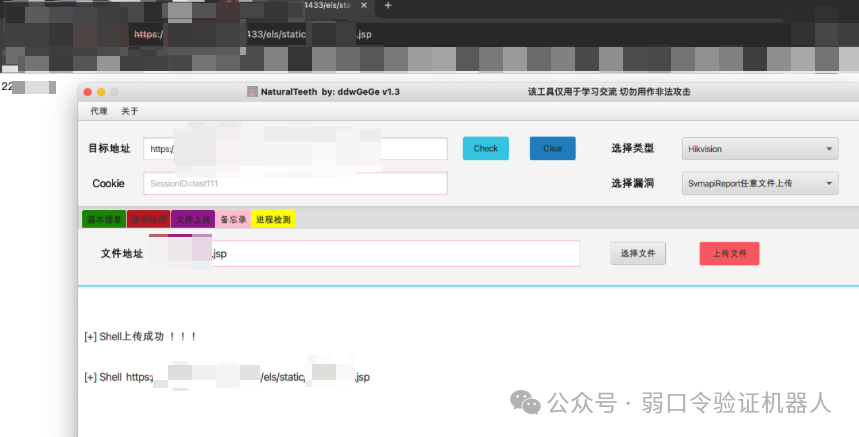Select the Shell上传成功 output line
This screenshot has width=859, height=437.
click(x=141, y=336)
